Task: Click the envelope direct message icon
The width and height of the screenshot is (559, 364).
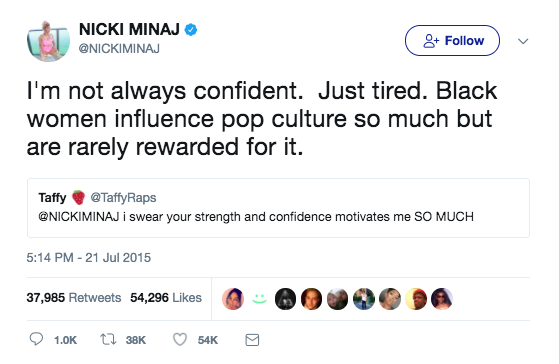Action: 252,340
